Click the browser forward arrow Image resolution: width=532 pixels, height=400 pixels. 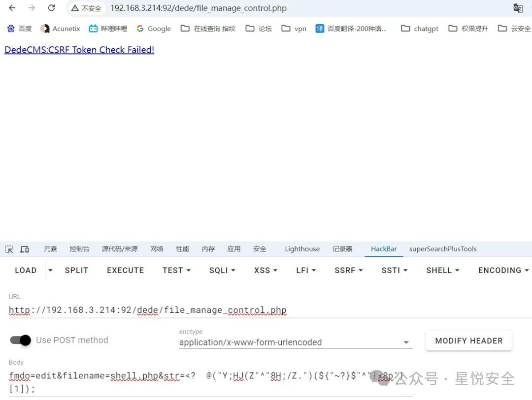coord(32,8)
